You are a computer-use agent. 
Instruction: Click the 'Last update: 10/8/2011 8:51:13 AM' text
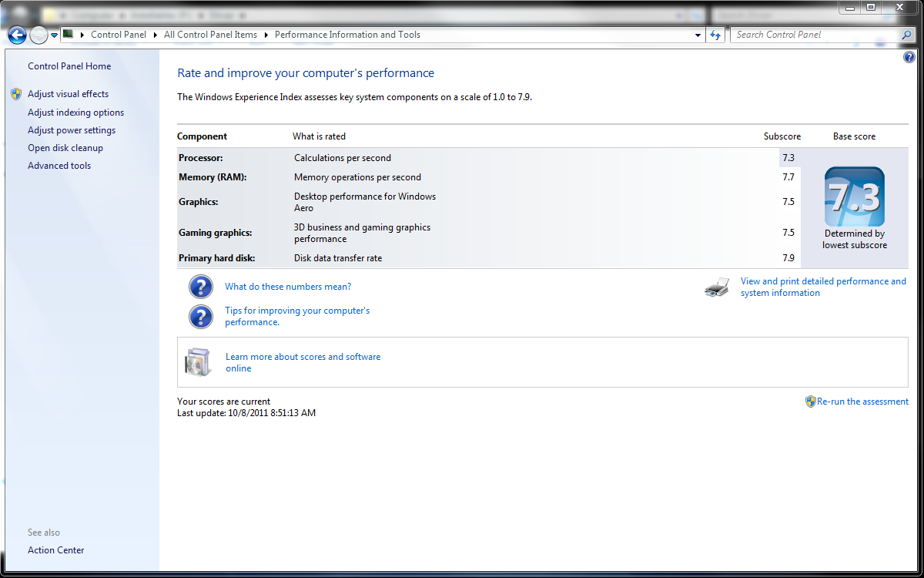tap(246, 413)
